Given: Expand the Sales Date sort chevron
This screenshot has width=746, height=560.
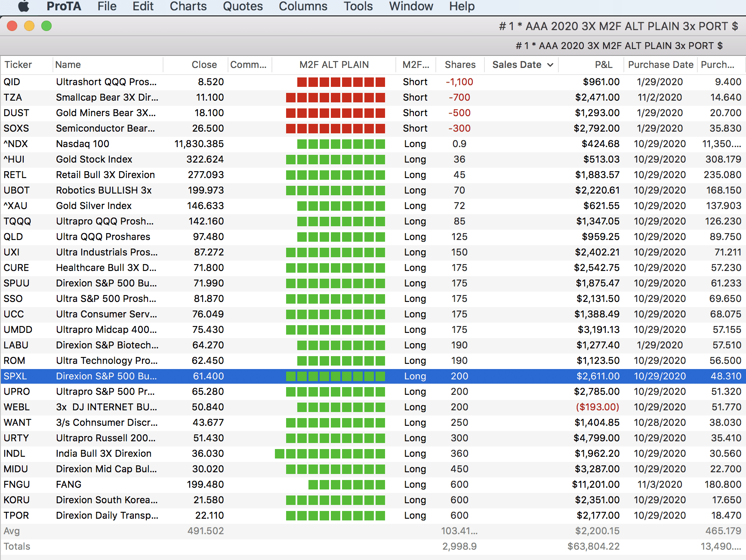Looking at the screenshot, I should [550, 65].
